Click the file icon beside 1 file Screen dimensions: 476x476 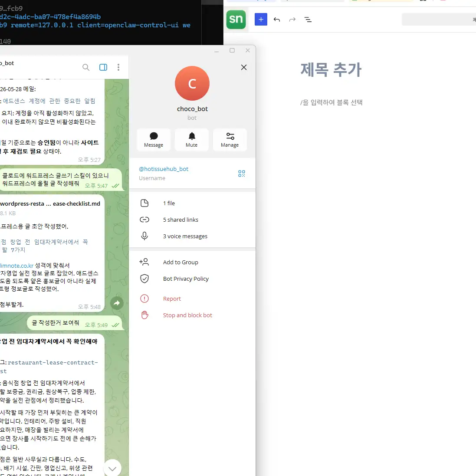click(144, 203)
